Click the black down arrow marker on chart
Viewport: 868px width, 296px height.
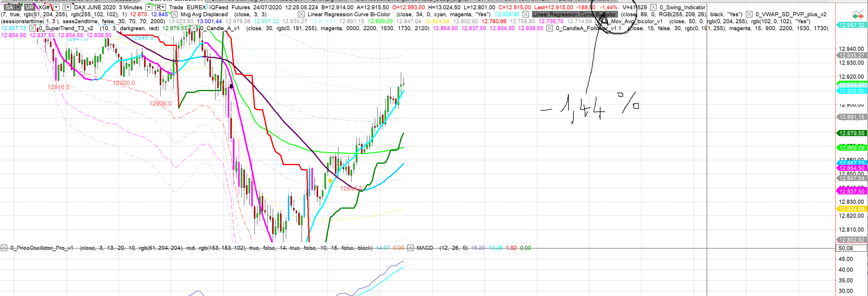(x=231, y=86)
